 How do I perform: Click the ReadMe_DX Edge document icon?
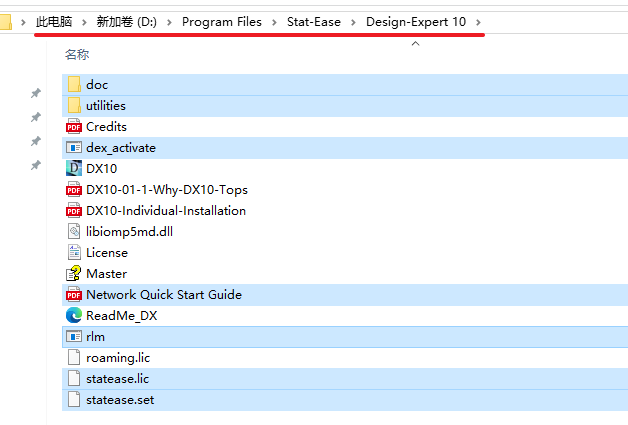73,316
